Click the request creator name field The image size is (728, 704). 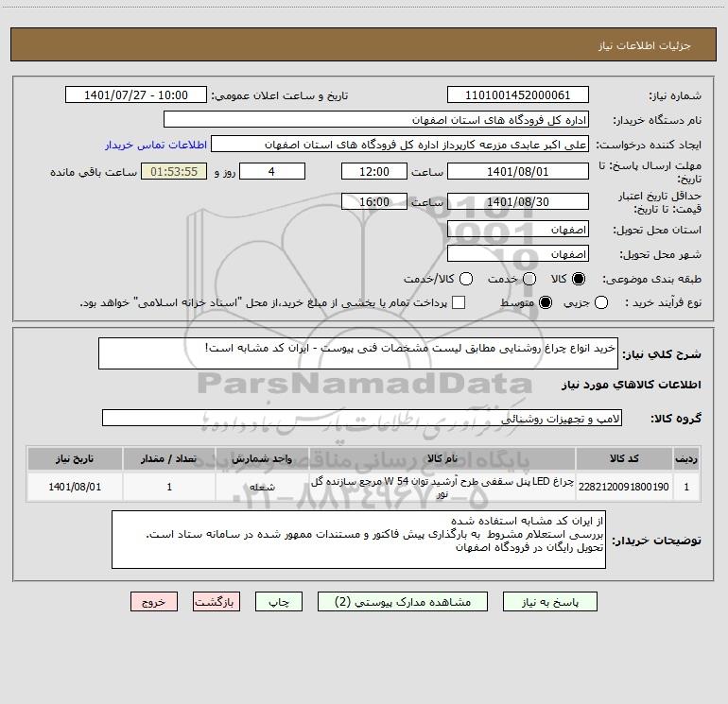400,145
